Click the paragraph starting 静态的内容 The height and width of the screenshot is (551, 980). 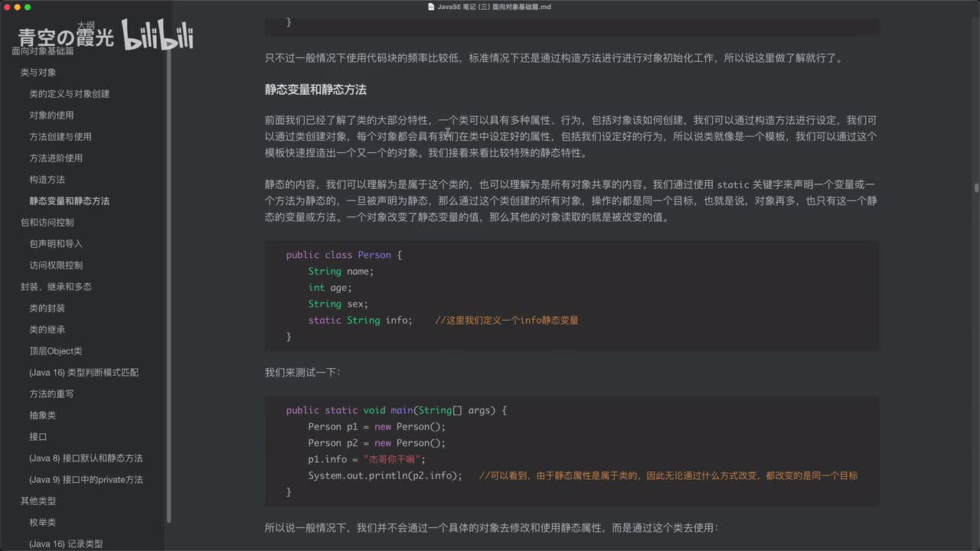click(x=571, y=201)
